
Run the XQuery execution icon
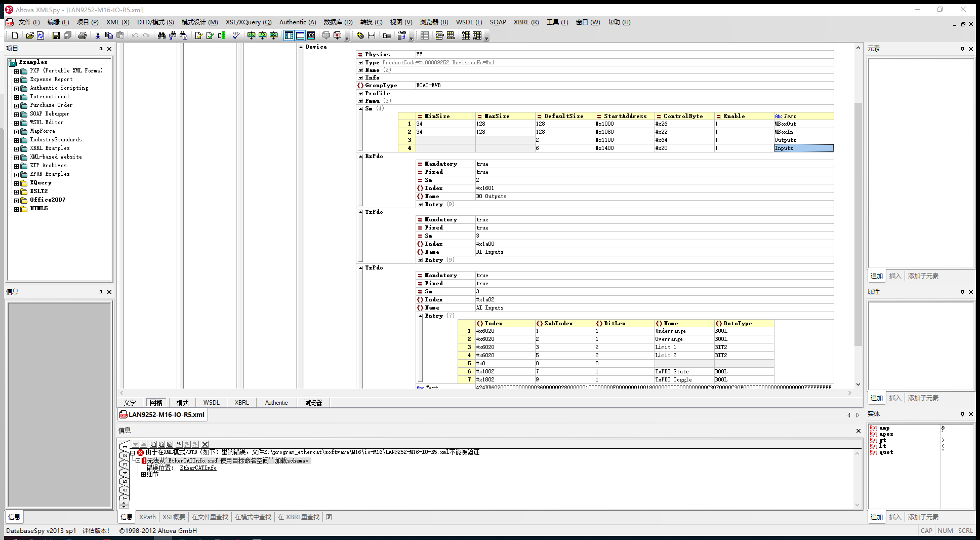click(x=273, y=35)
